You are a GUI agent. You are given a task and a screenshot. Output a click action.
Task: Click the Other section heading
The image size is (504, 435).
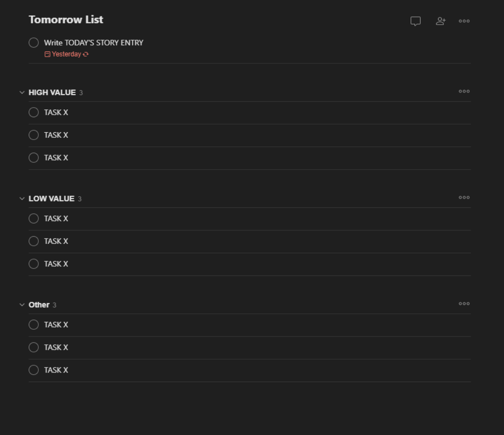point(39,305)
